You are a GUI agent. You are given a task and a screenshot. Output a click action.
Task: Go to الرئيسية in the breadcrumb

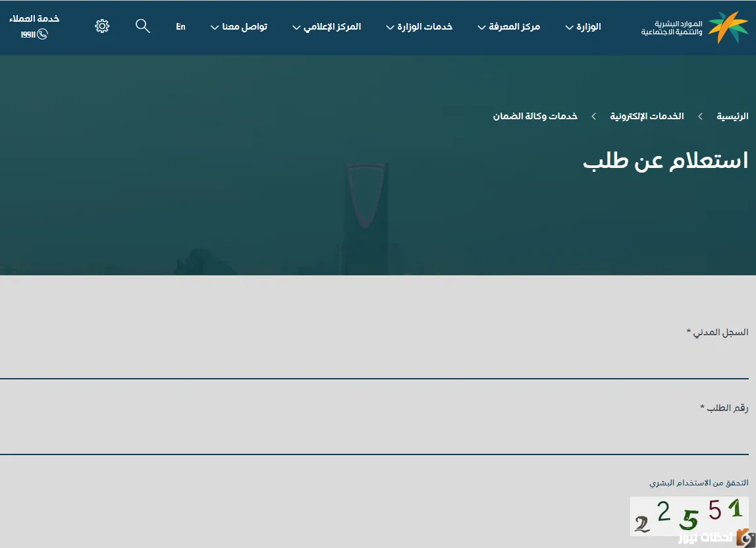pos(732,117)
